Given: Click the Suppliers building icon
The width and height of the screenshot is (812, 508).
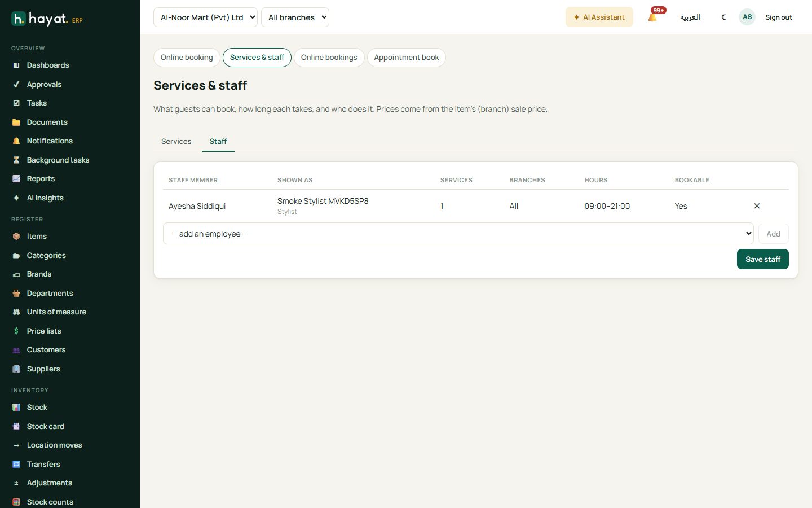Looking at the screenshot, I should (16, 369).
